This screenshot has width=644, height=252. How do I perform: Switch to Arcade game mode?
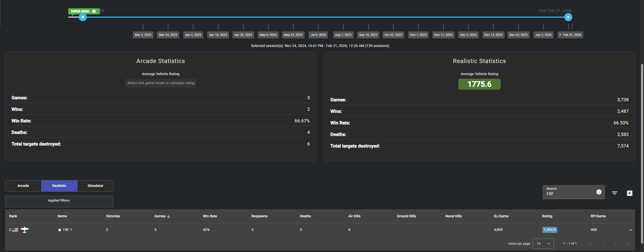(x=23, y=186)
